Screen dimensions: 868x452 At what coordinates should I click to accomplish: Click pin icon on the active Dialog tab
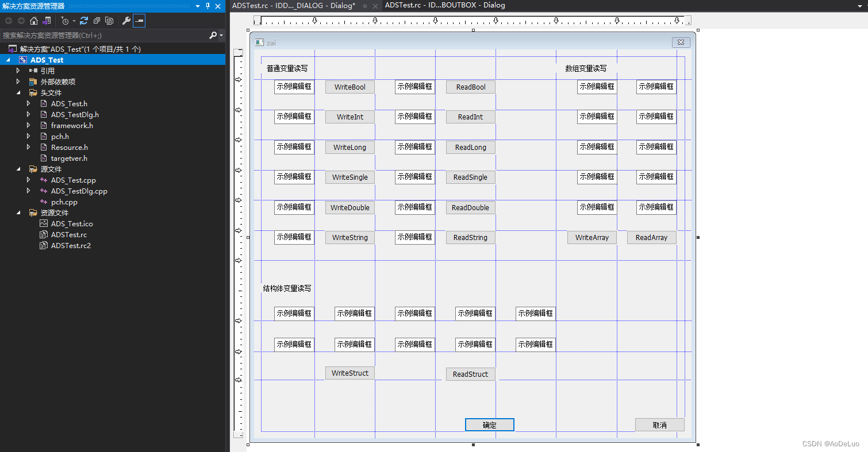click(365, 6)
